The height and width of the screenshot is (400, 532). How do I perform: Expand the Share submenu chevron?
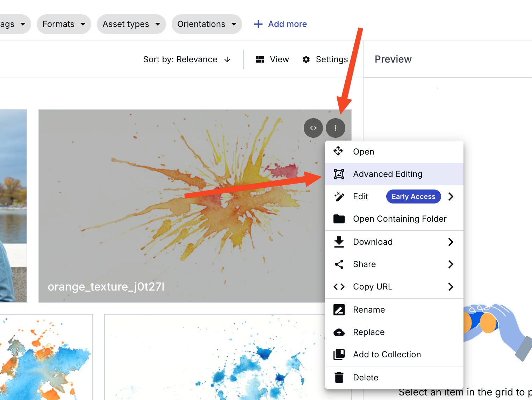(451, 264)
